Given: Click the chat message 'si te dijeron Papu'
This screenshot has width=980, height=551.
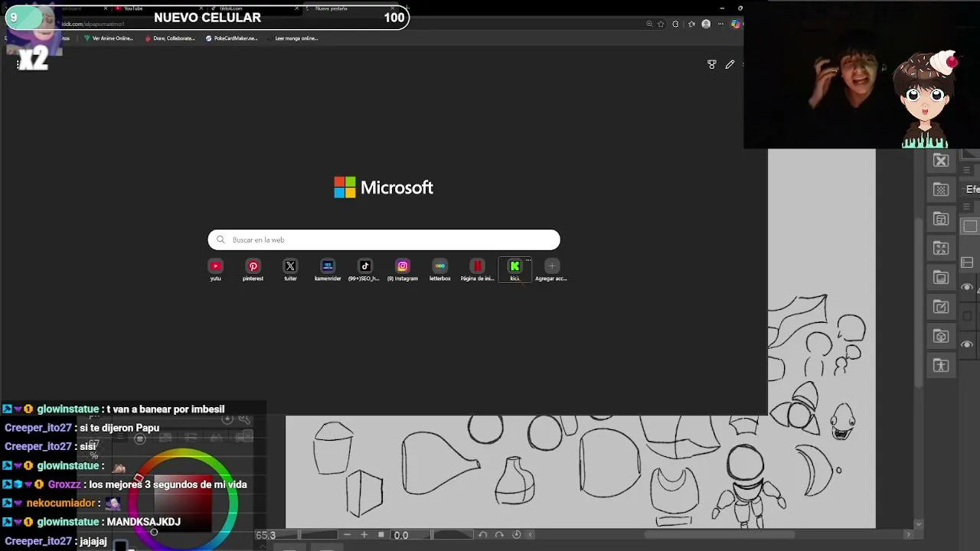Looking at the screenshot, I should 119,428.
